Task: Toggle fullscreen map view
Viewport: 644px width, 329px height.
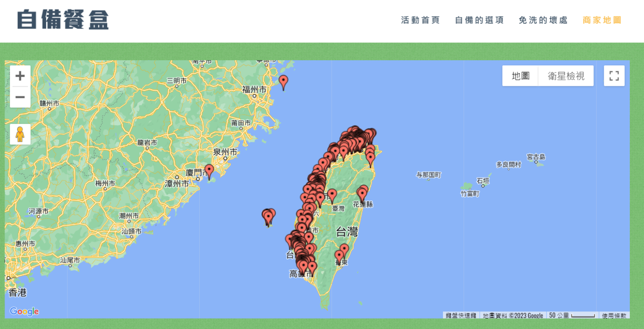Action: [x=614, y=76]
